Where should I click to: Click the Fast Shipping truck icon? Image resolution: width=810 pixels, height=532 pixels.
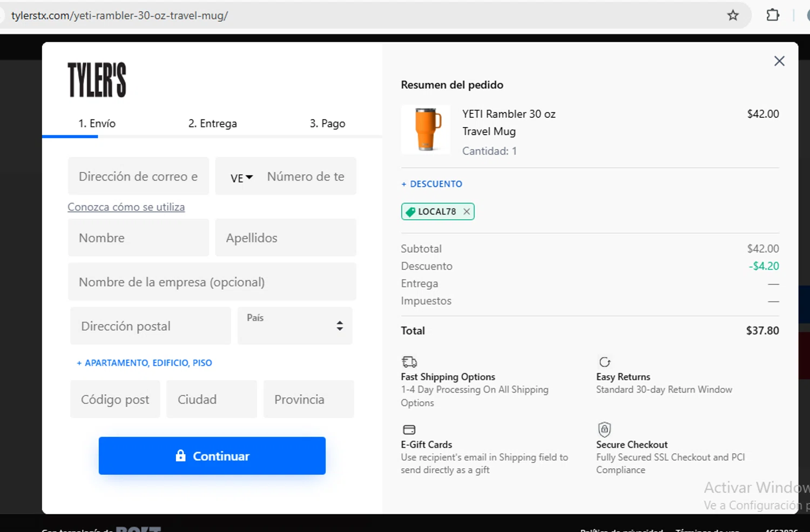click(x=409, y=361)
